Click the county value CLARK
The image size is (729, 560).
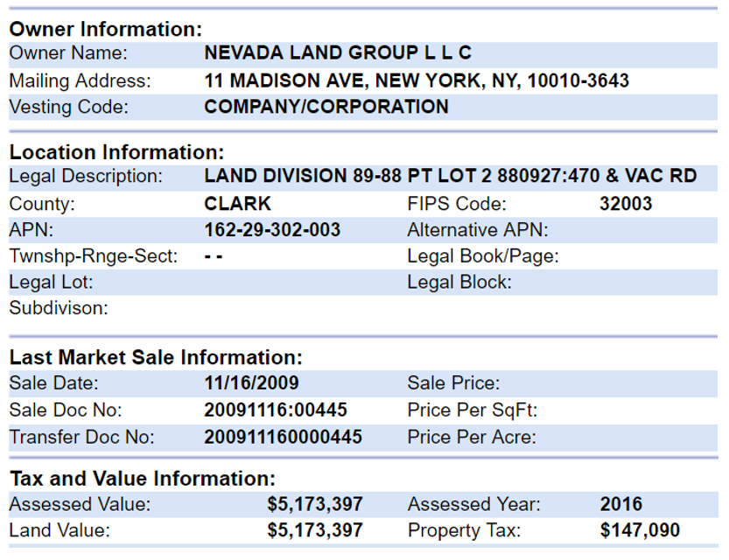click(x=237, y=204)
